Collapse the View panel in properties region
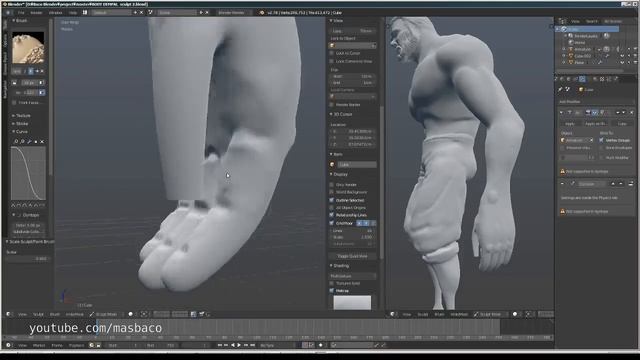 (x=337, y=20)
